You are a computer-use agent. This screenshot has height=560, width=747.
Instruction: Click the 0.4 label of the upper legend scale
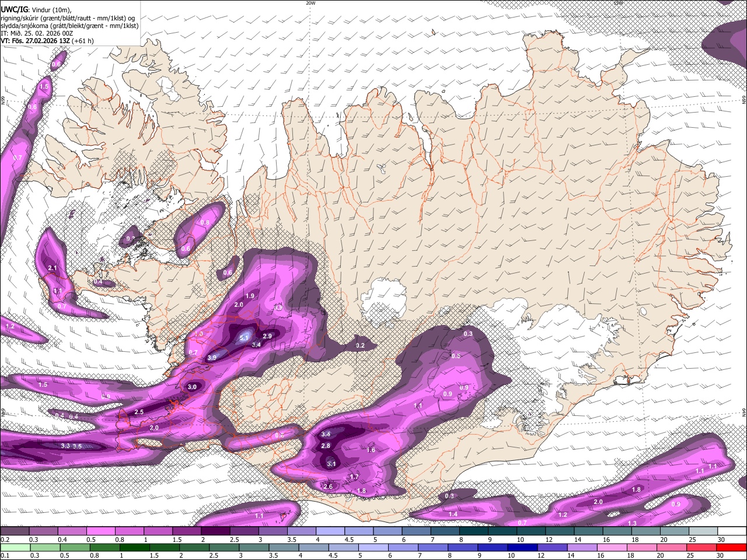point(62,540)
